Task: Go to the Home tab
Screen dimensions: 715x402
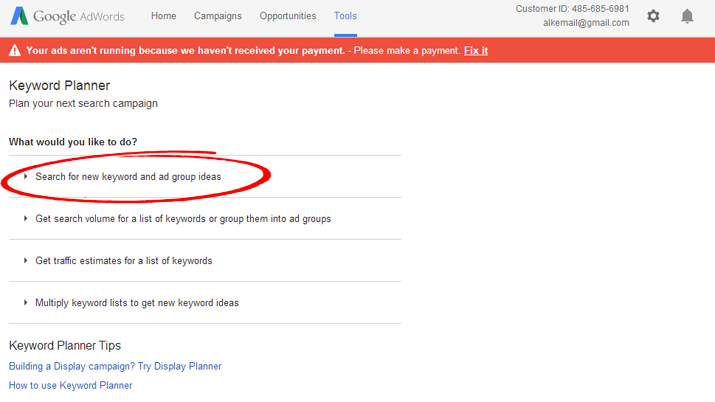Action: [164, 16]
